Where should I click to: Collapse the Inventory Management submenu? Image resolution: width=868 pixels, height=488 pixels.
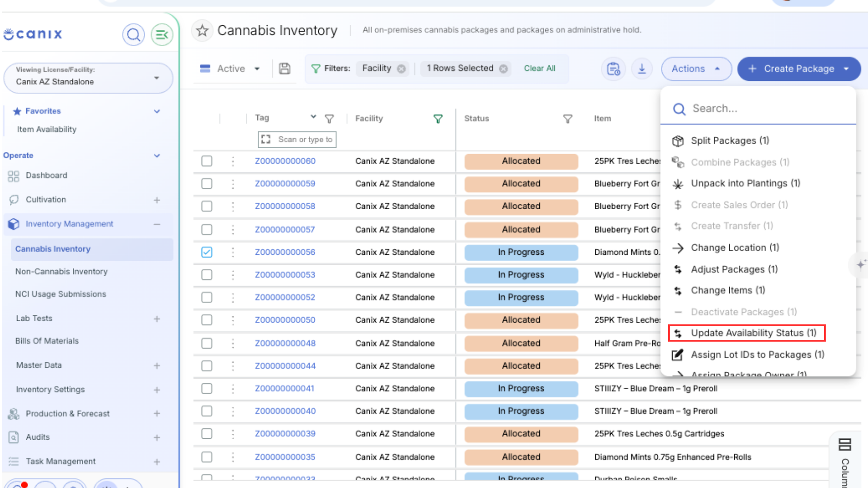point(157,225)
